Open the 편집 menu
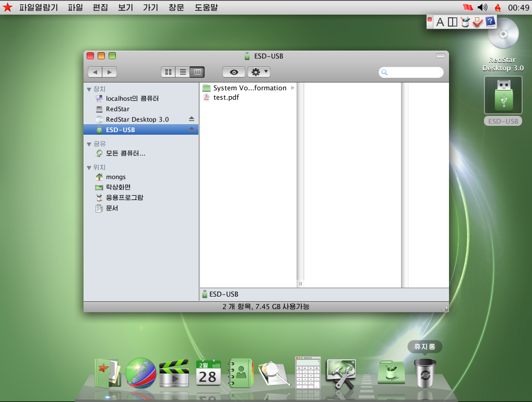The height and width of the screenshot is (402, 532). (100, 7)
